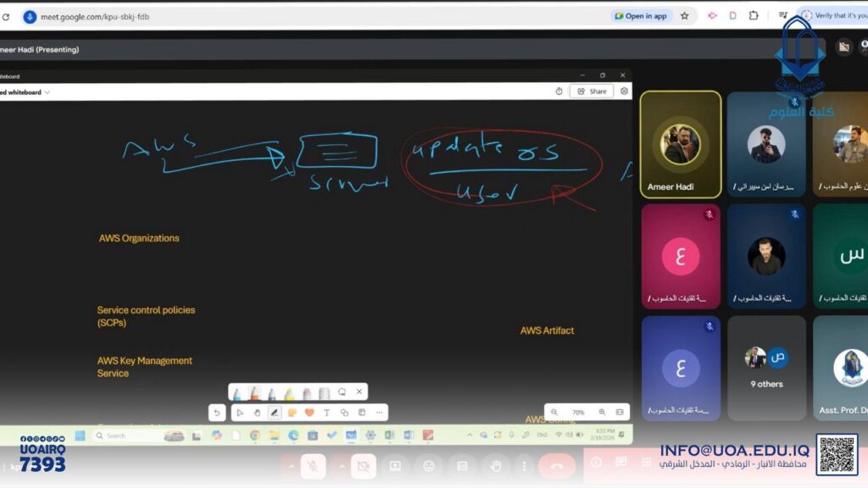
Task: Open the more tools ellipsis in whiteboard
Action: [x=379, y=413]
